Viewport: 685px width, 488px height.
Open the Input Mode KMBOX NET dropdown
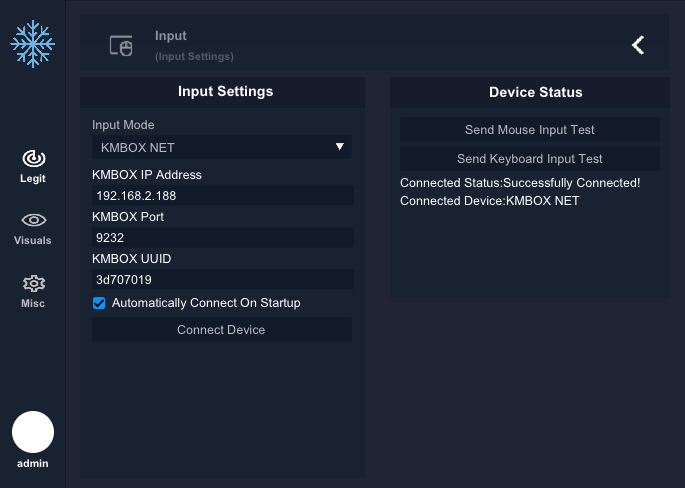tap(222, 147)
